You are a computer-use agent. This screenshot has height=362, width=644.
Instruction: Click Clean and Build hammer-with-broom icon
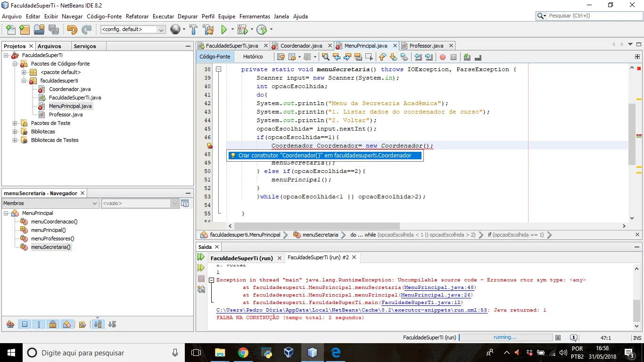208,30
